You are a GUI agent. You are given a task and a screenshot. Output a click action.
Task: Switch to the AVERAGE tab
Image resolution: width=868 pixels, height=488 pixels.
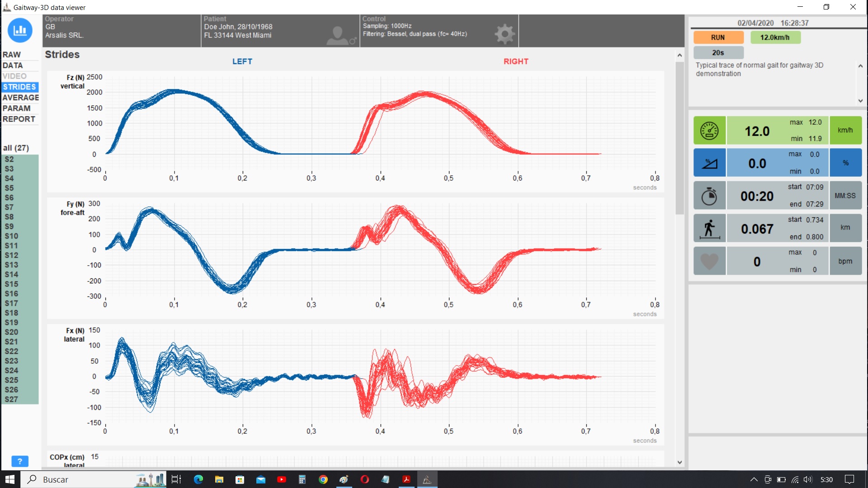click(x=20, y=98)
